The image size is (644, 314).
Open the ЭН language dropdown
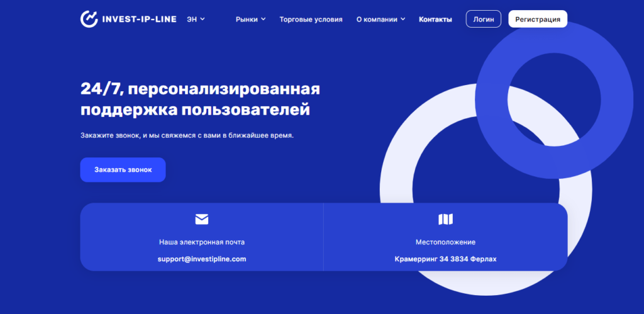pyautogui.click(x=196, y=19)
